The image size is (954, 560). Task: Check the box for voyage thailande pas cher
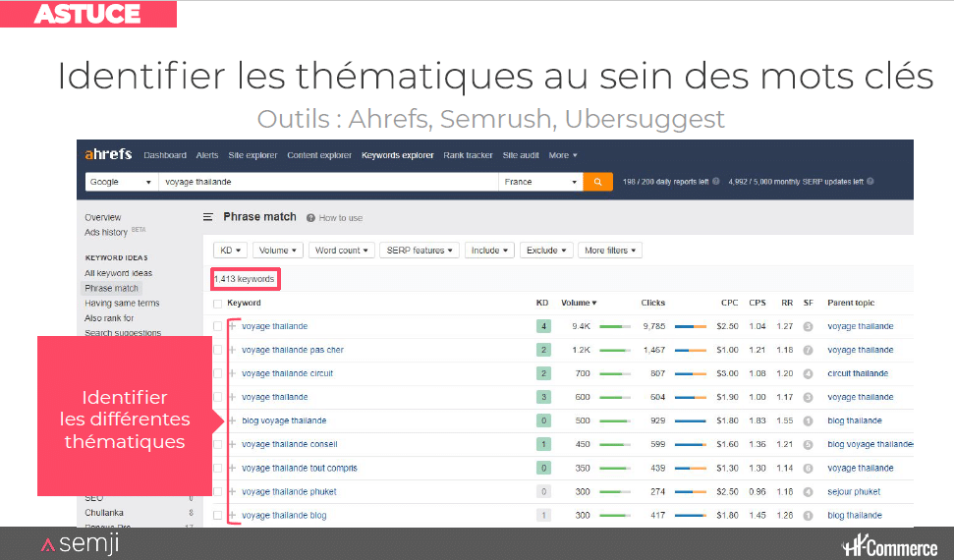[x=217, y=350]
